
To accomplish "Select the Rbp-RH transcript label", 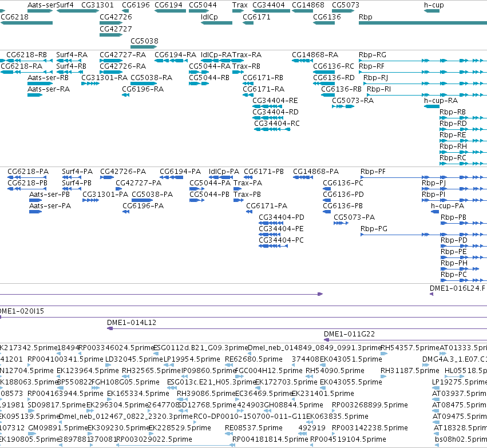I will (x=453, y=146).
